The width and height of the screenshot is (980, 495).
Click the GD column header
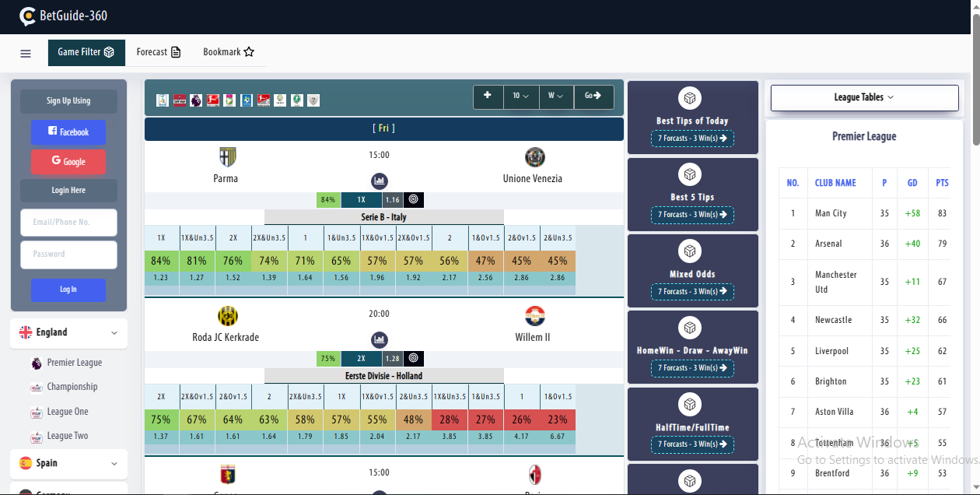tap(912, 183)
